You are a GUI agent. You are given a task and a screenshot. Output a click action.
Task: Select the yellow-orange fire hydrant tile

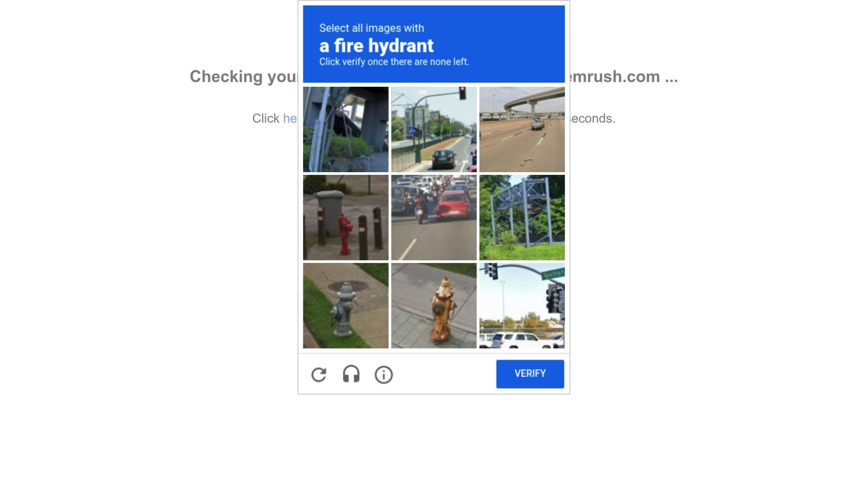pyautogui.click(x=434, y=305)
